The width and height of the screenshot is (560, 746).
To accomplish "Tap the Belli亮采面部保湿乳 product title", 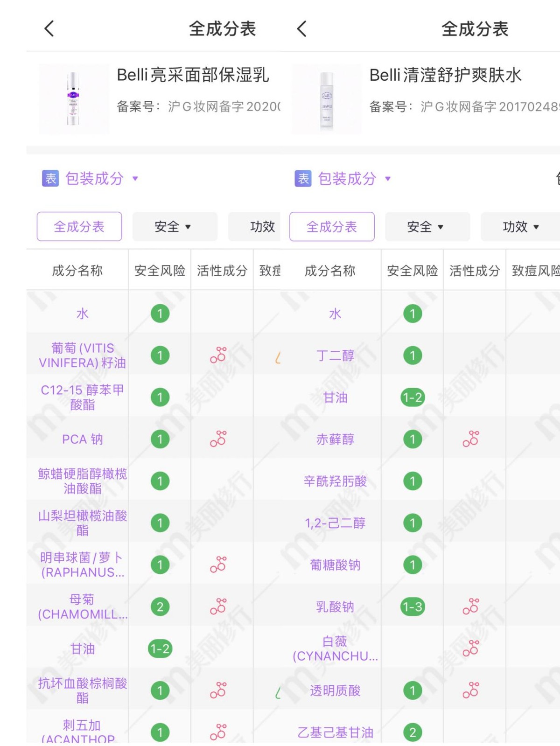I will (193, 75).
